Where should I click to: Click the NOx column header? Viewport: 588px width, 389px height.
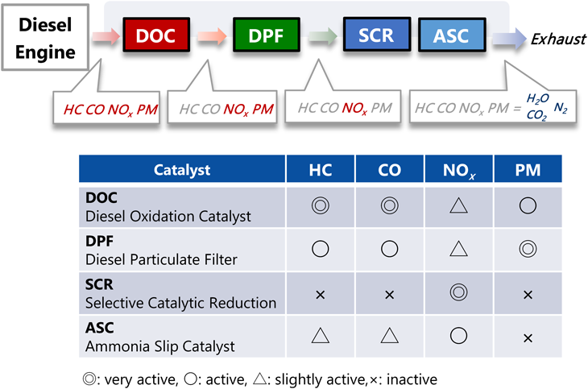click(x=459, y=169)
